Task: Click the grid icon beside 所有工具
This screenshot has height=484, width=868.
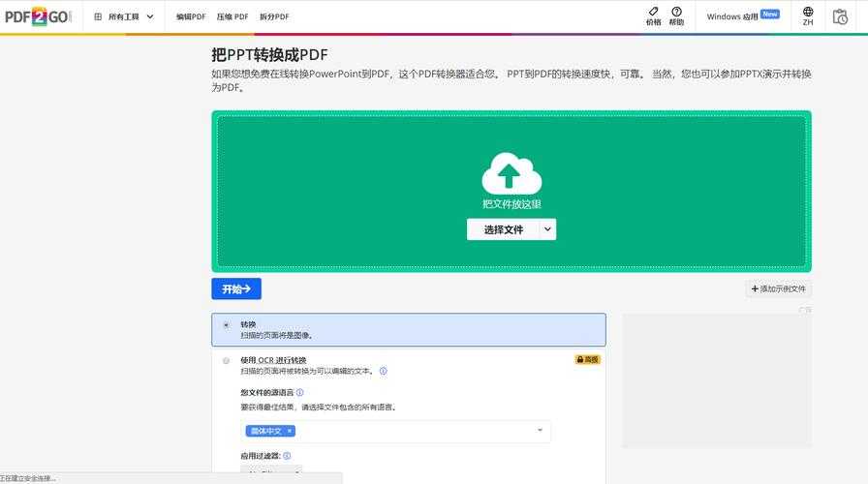Action: 98,16
